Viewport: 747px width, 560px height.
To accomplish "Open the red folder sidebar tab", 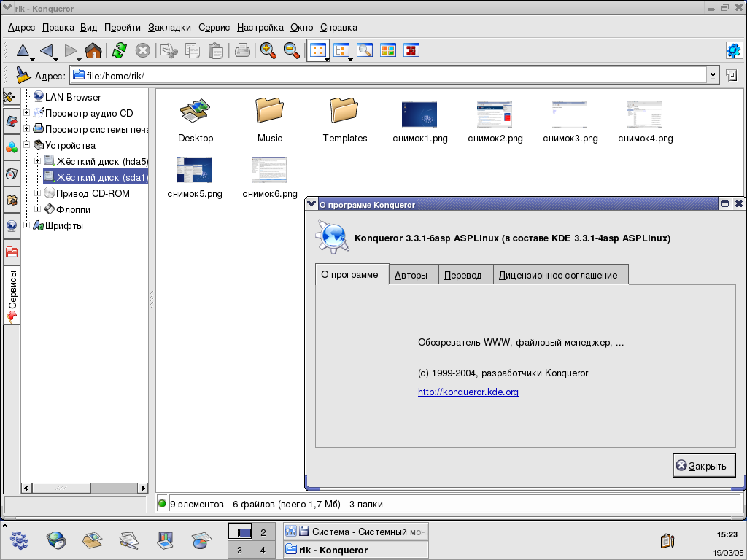I will tap(12, 252).
